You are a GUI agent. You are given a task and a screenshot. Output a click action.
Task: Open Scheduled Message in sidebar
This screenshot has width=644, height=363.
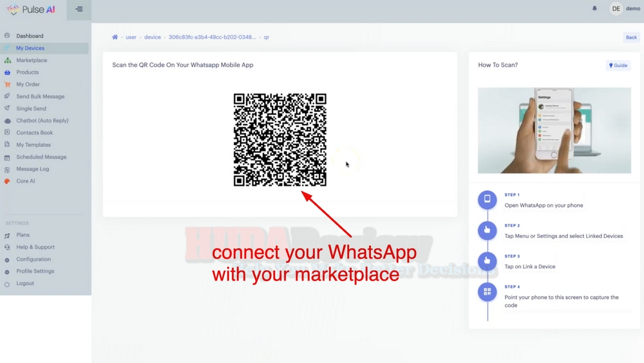click(41, 157)
